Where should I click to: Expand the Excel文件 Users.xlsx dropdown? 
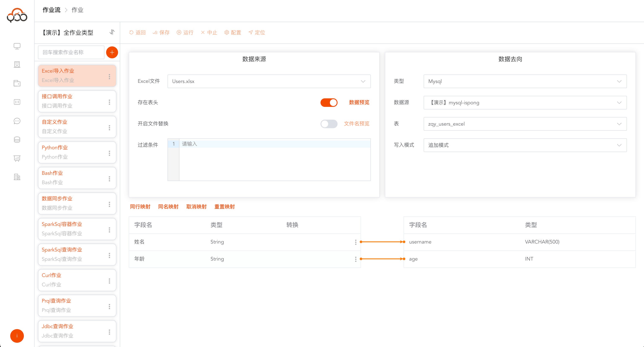click(x=269, y=81)
